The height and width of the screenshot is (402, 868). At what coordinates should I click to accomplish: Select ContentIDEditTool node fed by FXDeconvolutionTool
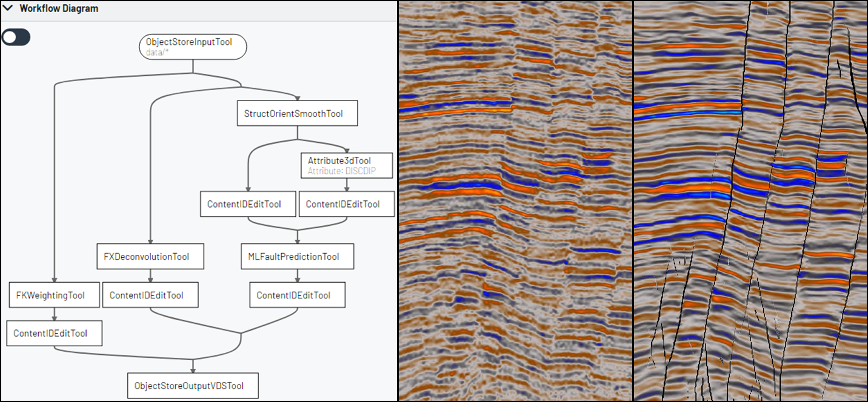150,295
